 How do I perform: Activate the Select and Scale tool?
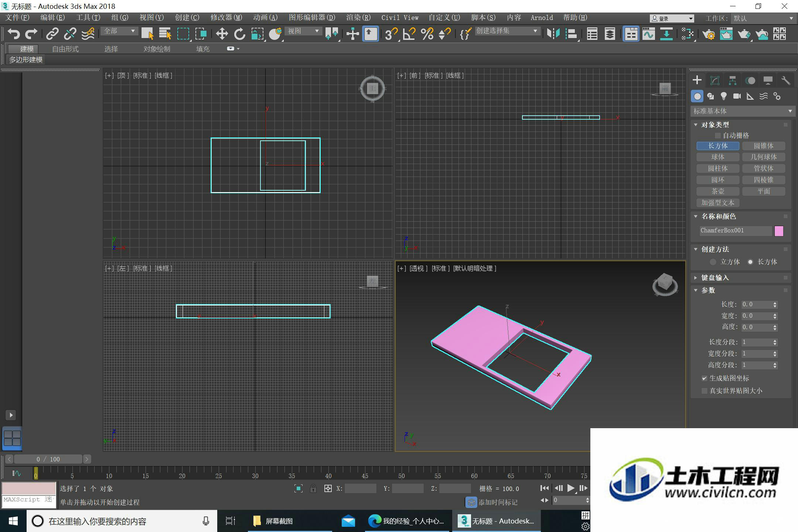point(258,34)
